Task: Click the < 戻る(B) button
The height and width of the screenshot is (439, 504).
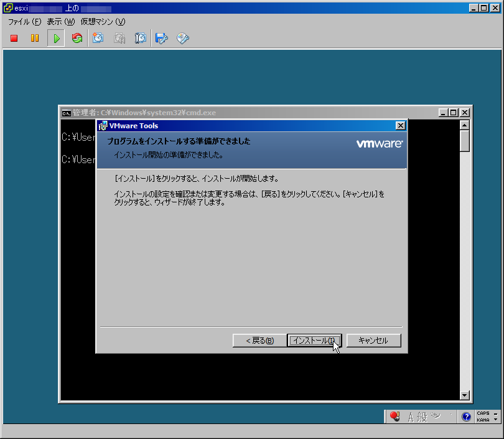Action: tap(259, 340)
